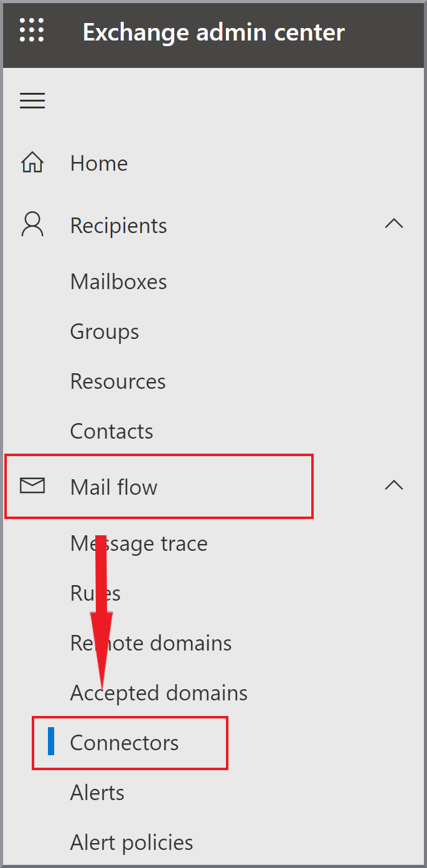
Task: Open Mailboxes under Recipients
Action: 118,282
